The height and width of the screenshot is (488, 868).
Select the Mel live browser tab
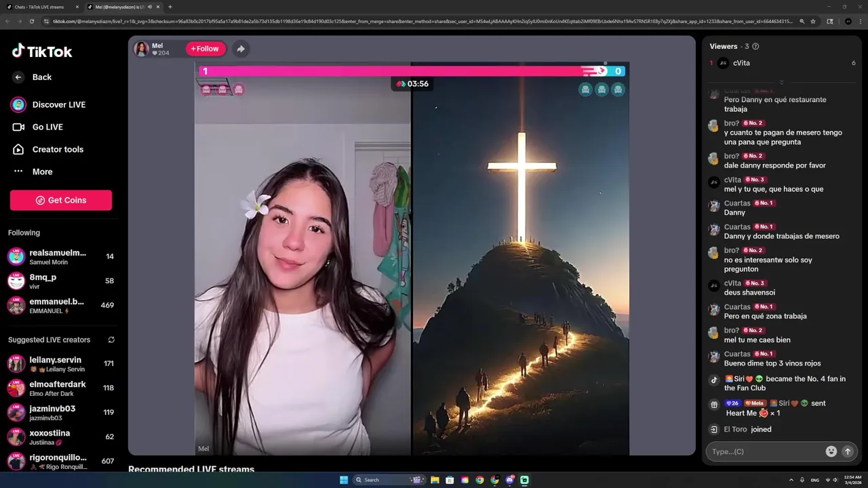(x=122, y=7)
